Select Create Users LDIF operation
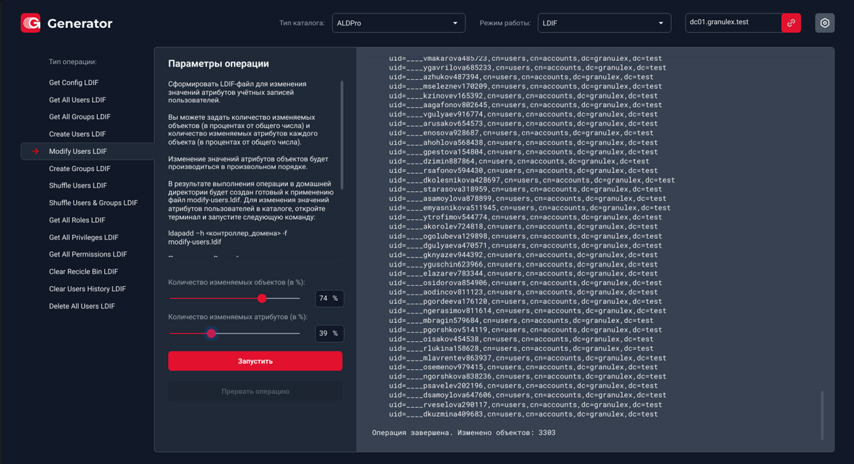This screenshot has width=854, height=464. click(x=77, y=135)
